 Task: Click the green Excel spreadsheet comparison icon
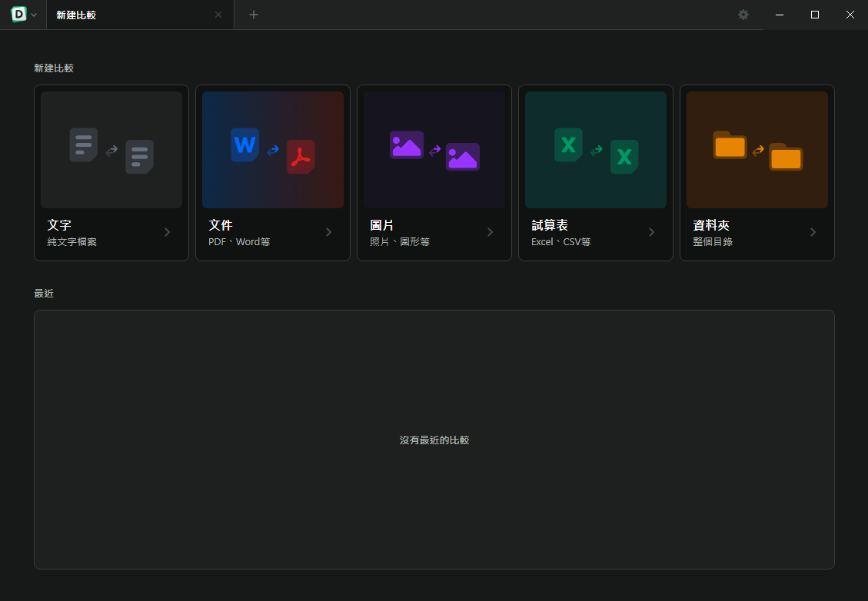point(596,151)
